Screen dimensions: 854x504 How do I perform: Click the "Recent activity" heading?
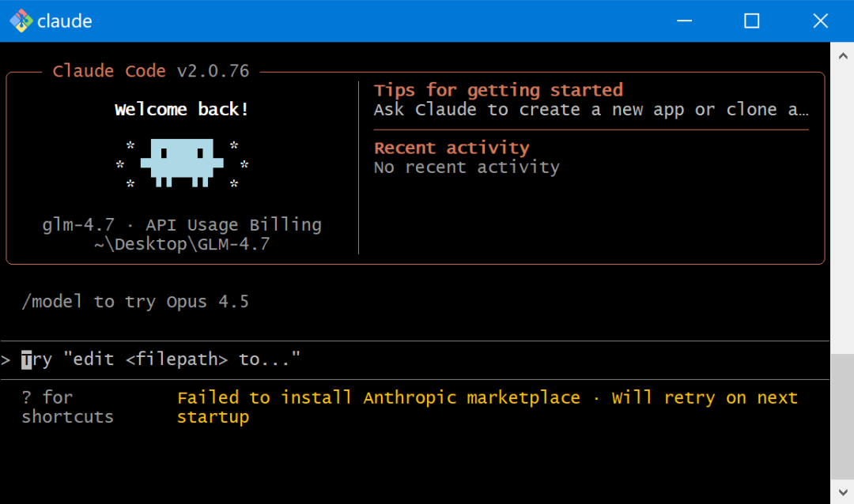(452, 148)
